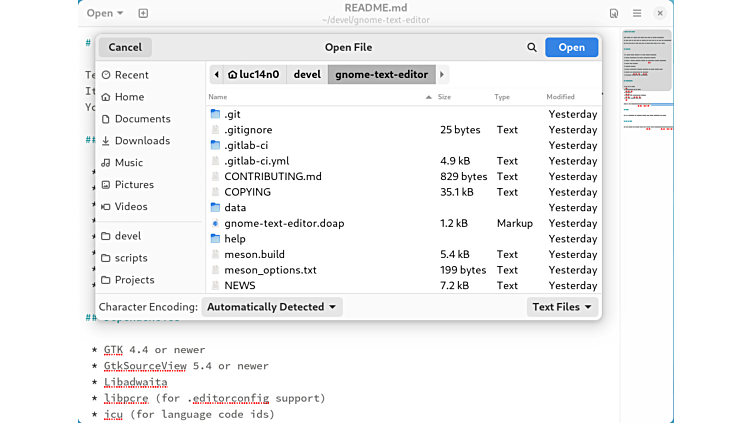Click the path bar left scroll arrow
Image resolution: width=752 pixels, height=423 pixels.
(215, 74)
